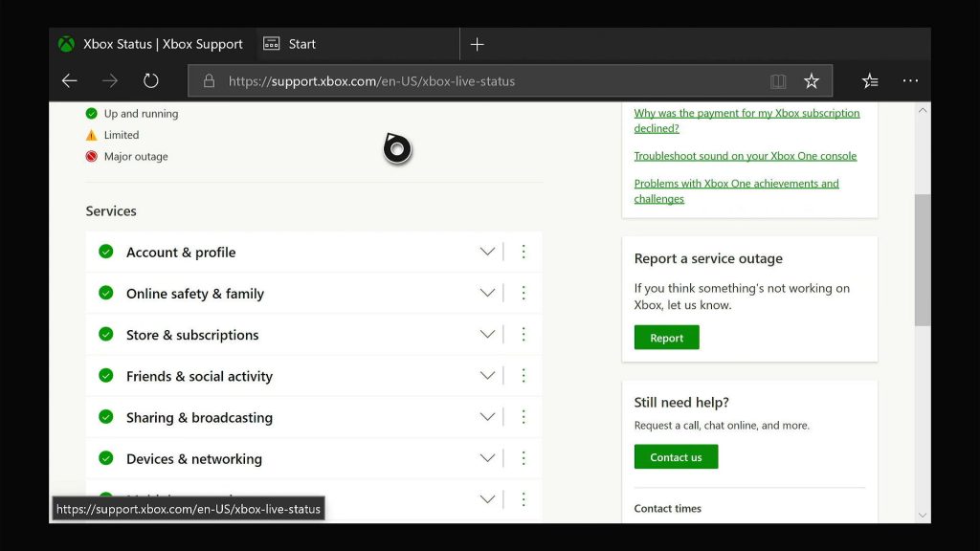Viewport: 980px width, 551px height.
Task: Click the Account & profile label
Action: tap(181, 253)
